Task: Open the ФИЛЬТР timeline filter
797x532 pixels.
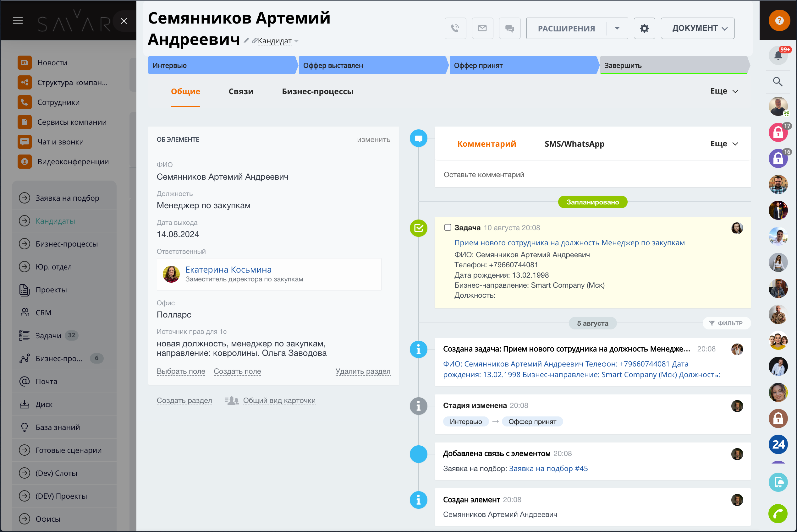Action: [726, 323]
